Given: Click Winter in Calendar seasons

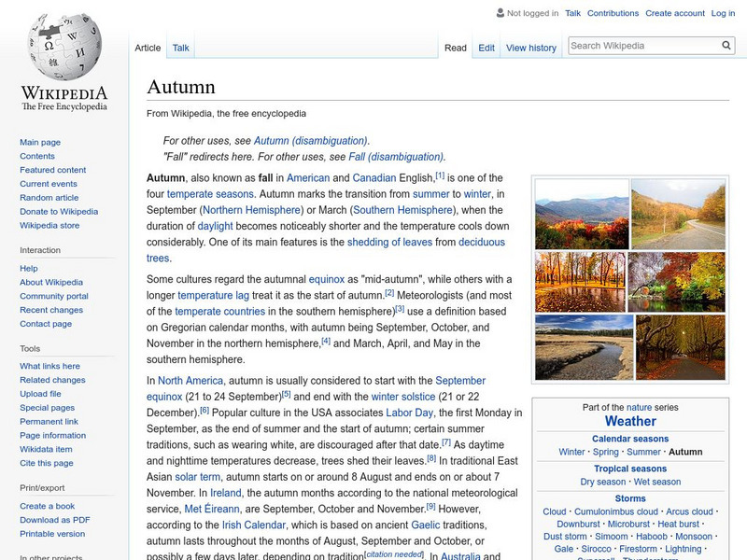Looking at the screenshot, I should [x=571, y=452].
